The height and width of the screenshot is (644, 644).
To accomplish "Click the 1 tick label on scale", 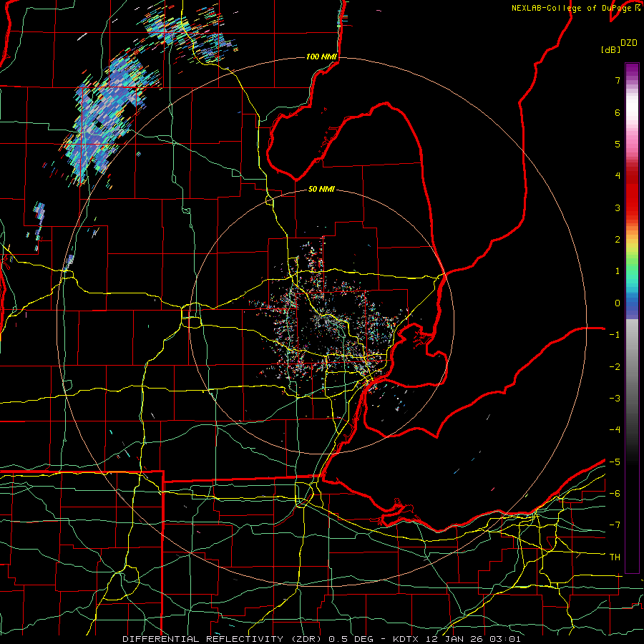I will 618,271.
